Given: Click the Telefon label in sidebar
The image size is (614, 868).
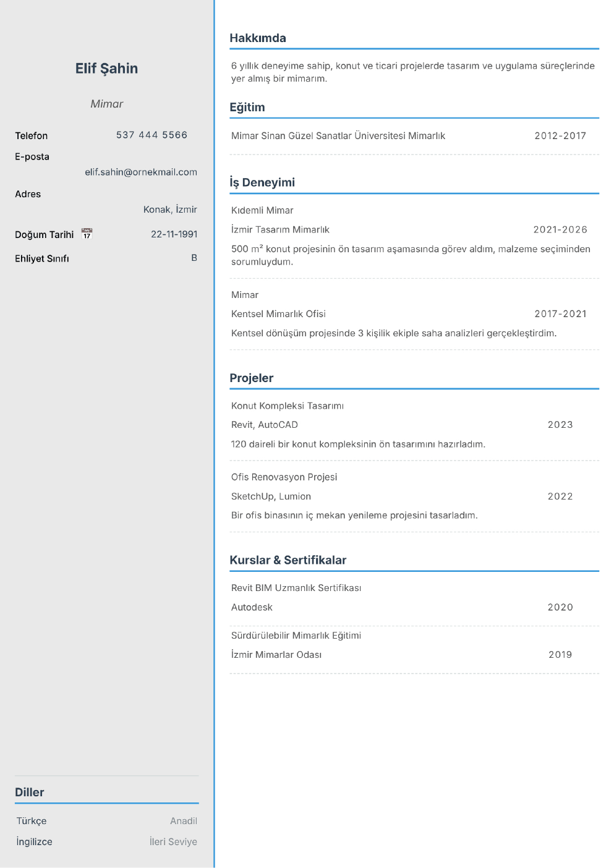Looking at the screenshot, I should [32, 136].
